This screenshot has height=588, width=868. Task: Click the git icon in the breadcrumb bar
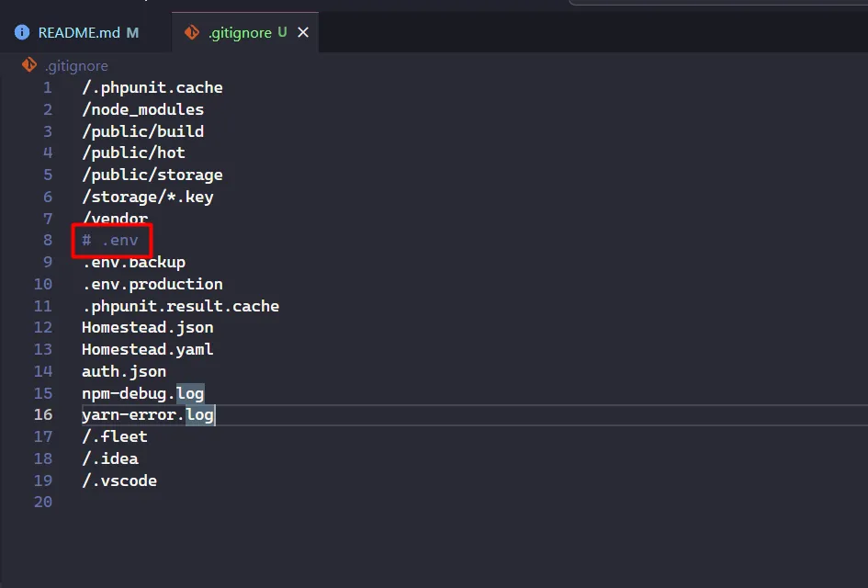(x=28, y=66)
